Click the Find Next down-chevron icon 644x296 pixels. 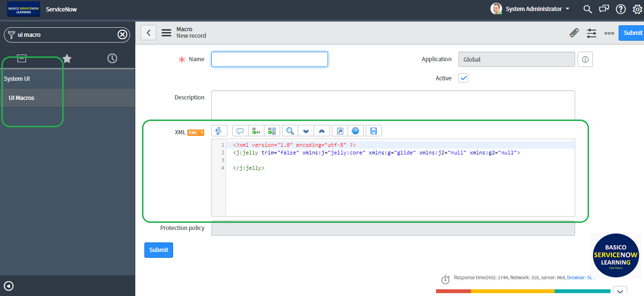(306, 131)
